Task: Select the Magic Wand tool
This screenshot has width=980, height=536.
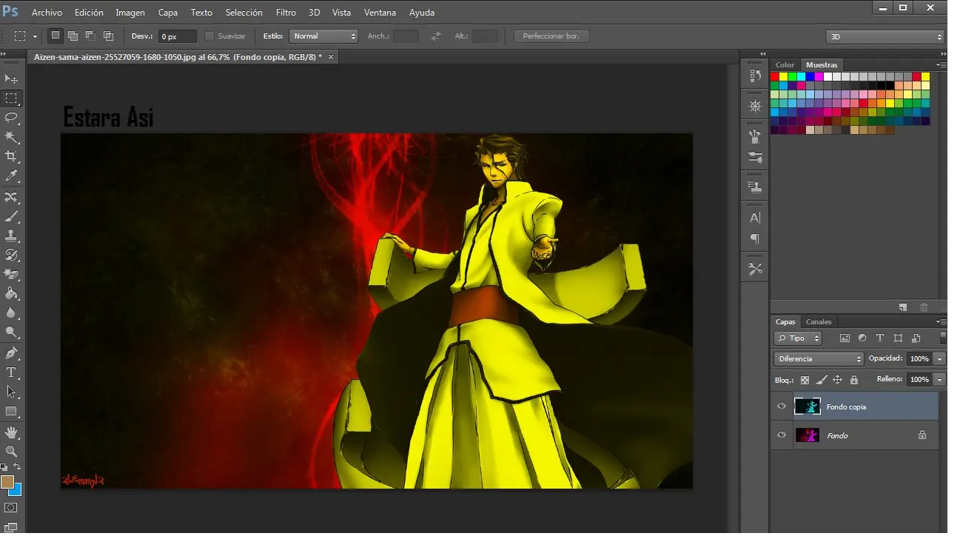Action: coord(11,137)
